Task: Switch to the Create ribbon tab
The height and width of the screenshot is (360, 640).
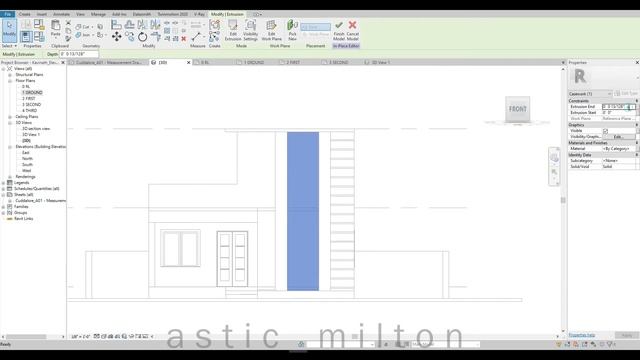Action: pos(24,14)
